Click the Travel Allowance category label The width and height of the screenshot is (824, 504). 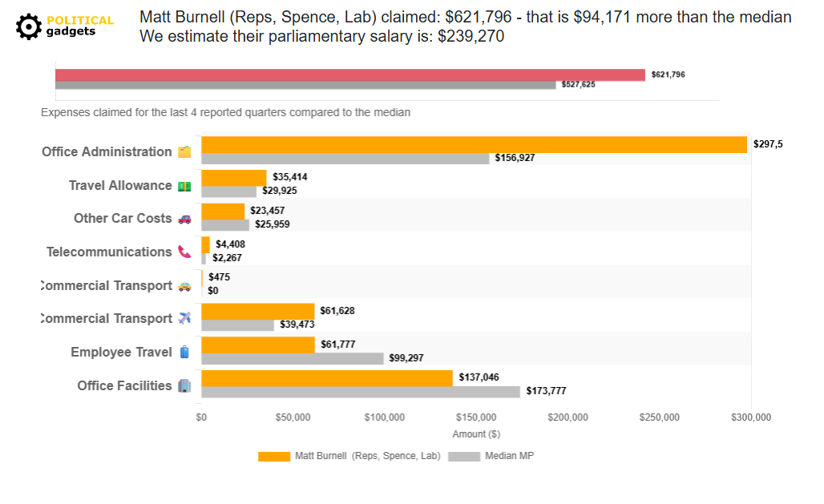[x=120, y=186]
